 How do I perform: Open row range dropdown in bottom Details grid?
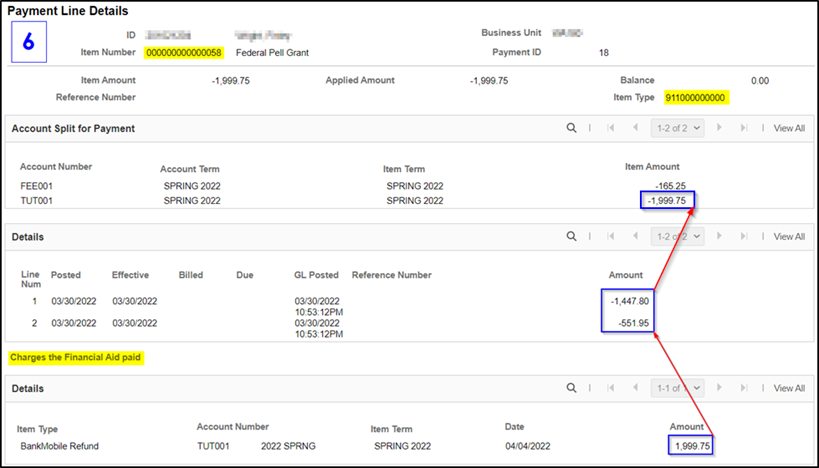click(677, 388)
